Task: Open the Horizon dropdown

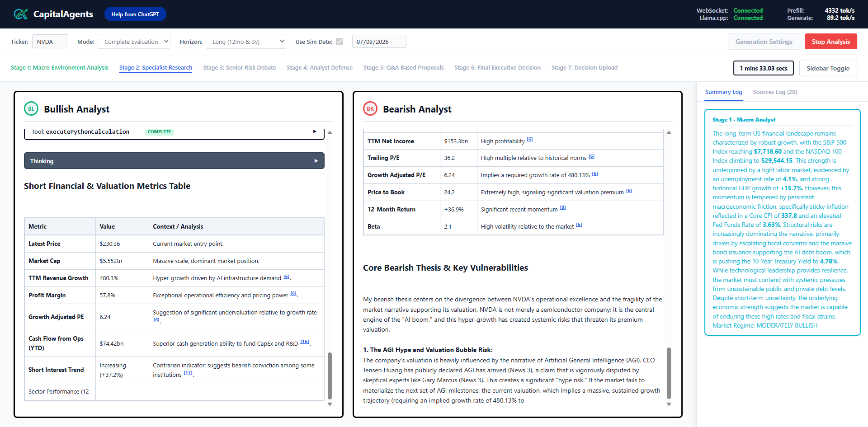Action: pyautogui.click(x=246, y=42)
